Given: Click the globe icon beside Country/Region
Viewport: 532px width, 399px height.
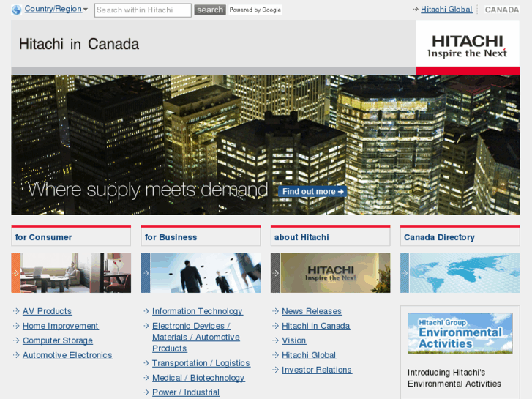Looking at the screenshot, I should pos(16,10).
